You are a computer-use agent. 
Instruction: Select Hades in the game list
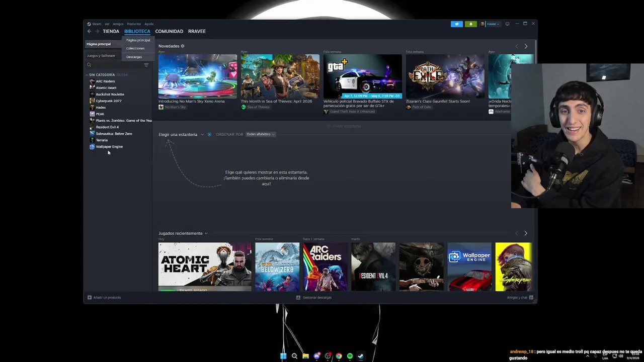click(101, 107)
